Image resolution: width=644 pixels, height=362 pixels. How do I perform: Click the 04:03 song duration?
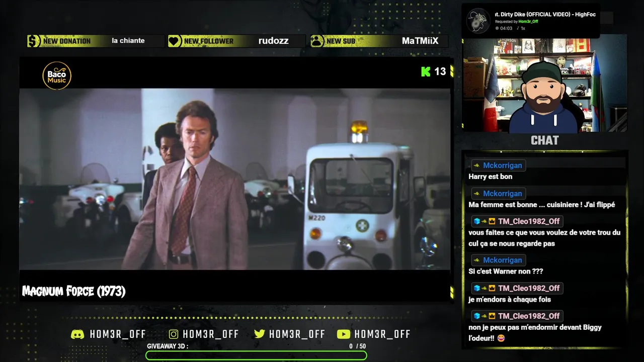pyautogui.click(x=506, y=28)
